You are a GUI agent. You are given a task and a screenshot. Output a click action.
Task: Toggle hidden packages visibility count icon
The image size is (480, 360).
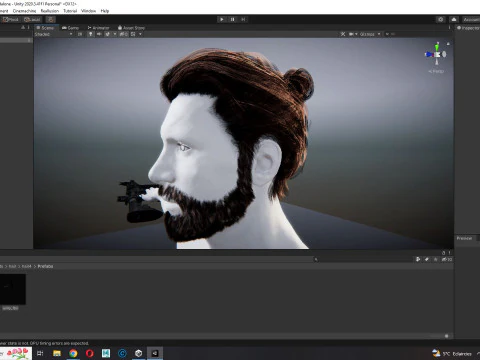pyautogui.click(x=447, y=259)
